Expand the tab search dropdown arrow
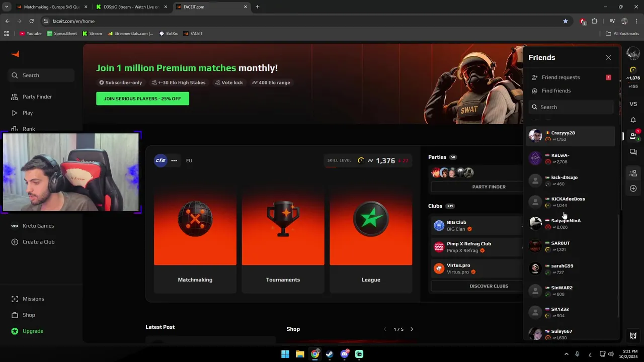Image resolution: width=644 pixels, height=362 pixels. click(7, 7)
